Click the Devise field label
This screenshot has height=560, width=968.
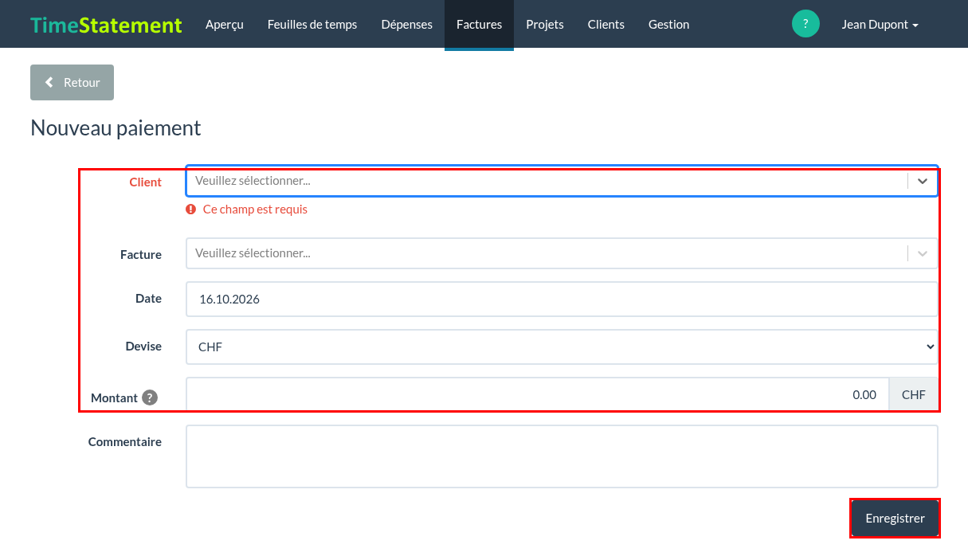[x=143, y=347]
